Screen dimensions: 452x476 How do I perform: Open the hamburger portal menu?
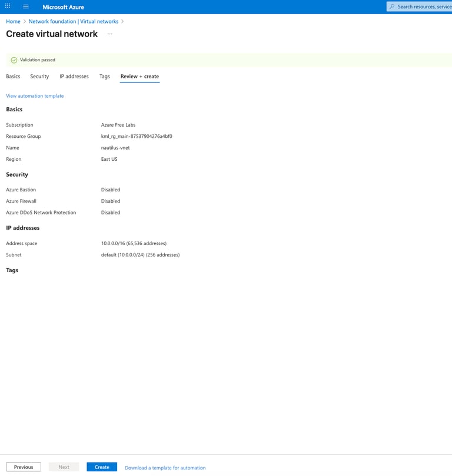click(26, 6)
